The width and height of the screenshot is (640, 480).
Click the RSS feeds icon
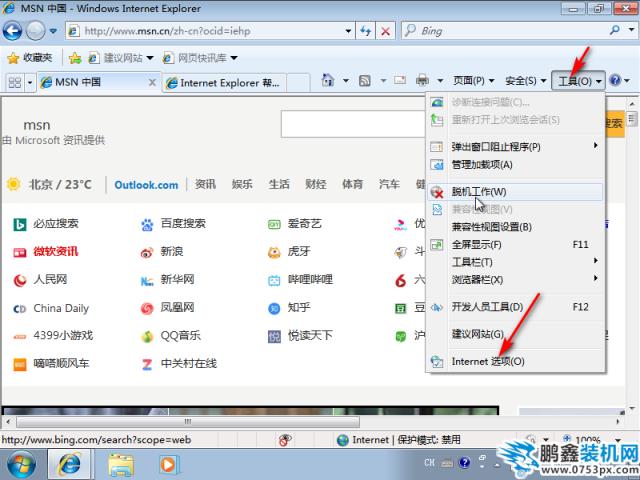(364, 81)
